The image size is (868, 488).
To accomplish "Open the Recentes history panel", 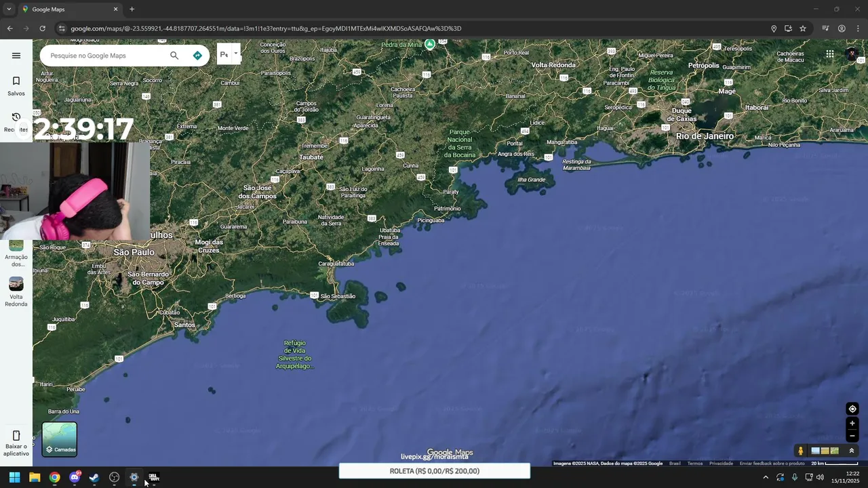I will pyautogui.click(x=16, y=122).
